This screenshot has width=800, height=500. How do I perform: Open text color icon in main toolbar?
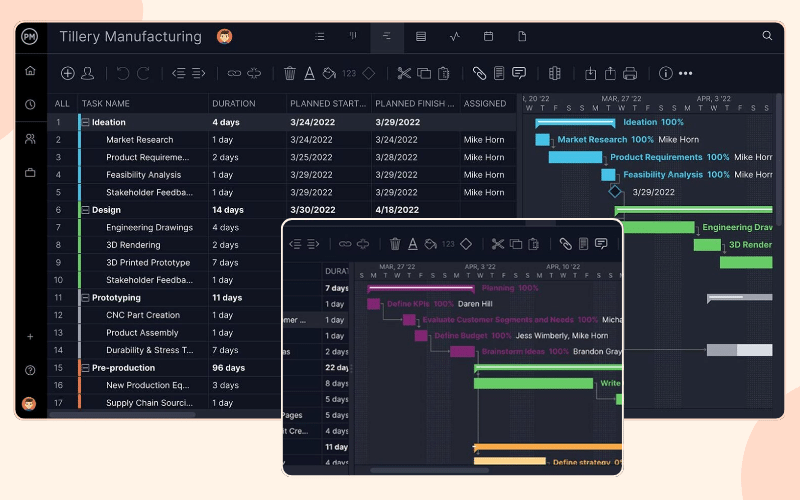tap(309, 73)
